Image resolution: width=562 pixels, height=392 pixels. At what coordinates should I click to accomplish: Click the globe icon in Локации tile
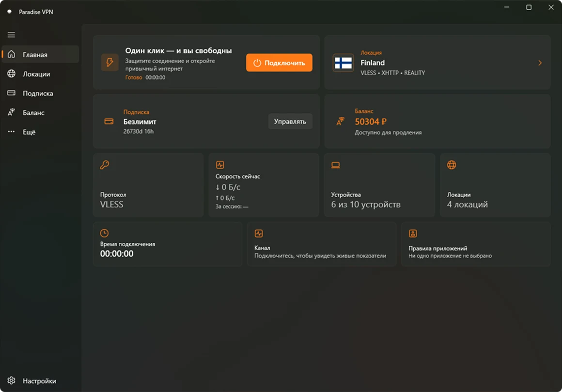[452, 165]
